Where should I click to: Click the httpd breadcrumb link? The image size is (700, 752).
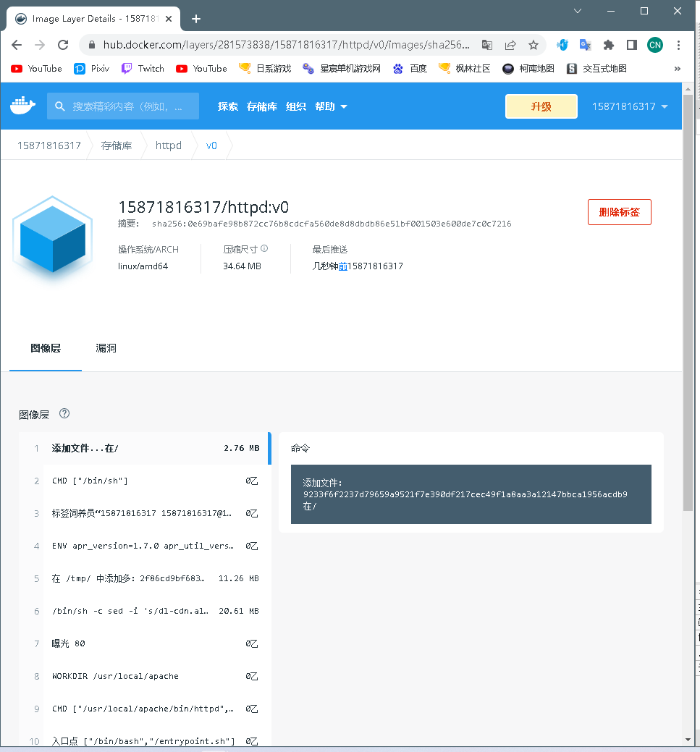pyautogui.click(x=169, y=145)
